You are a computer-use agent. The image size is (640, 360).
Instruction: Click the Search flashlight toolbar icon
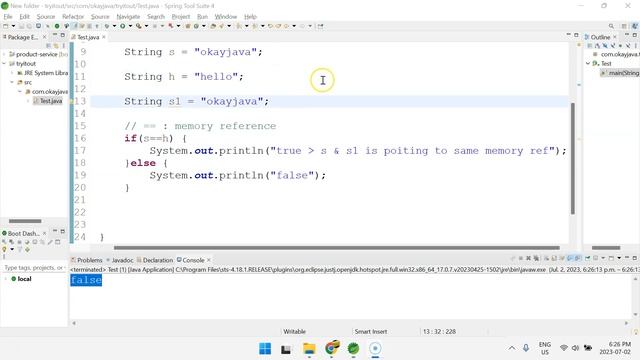tap(222, 26)
